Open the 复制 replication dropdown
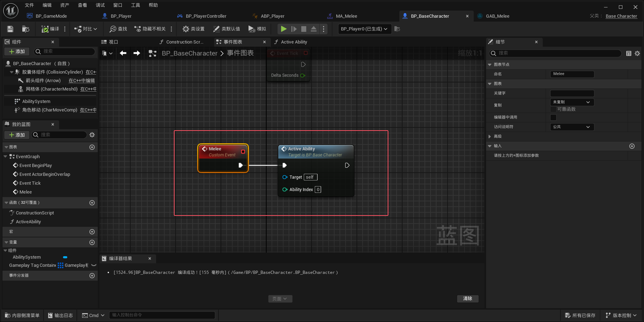The image size is (644, 322). point(572,102)
